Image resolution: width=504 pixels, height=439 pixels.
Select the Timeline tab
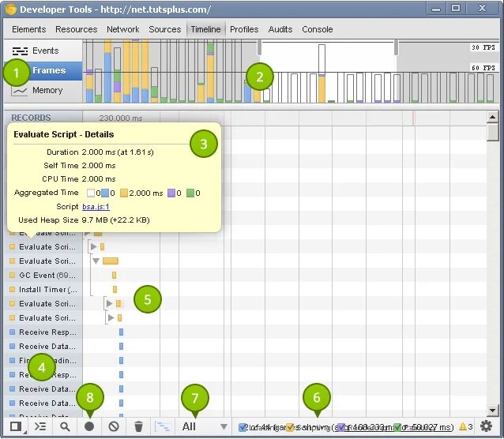(205, 29)
